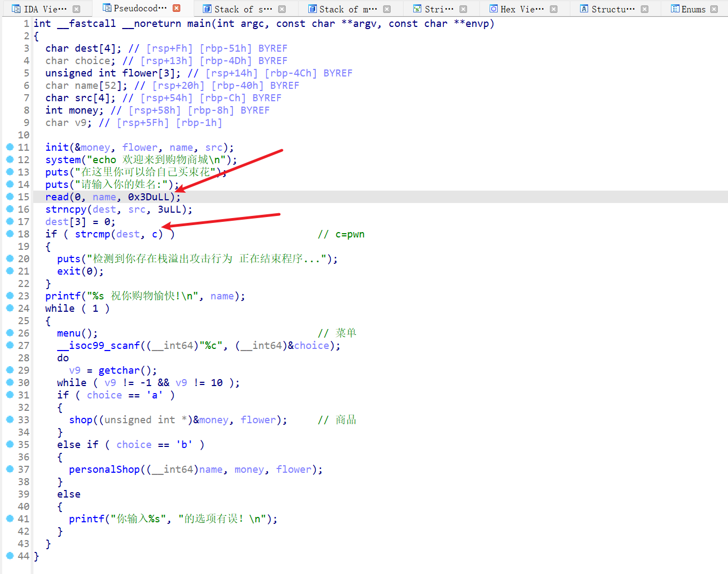The image size is (728, 574).
Task: Close the Pseudocode tab with red X
Action: coord(176,9)
